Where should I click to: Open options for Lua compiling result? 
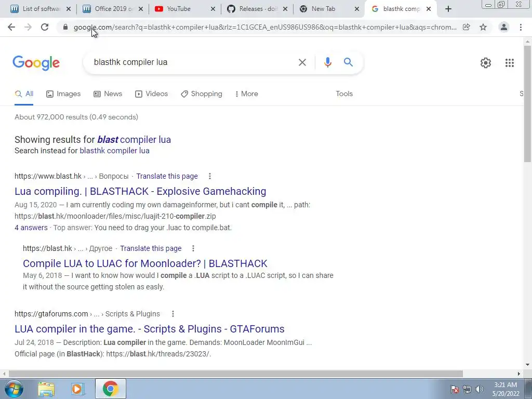tap(210, 176)
